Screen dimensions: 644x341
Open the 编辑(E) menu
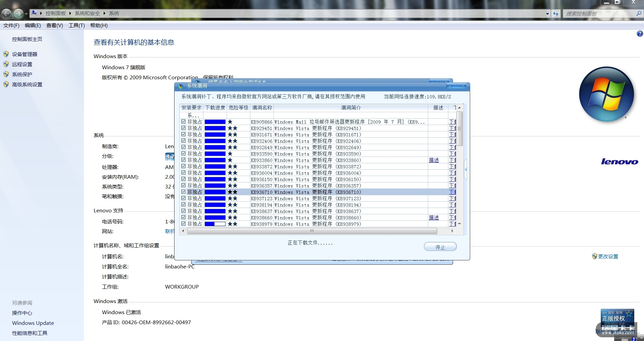[33, 26]
